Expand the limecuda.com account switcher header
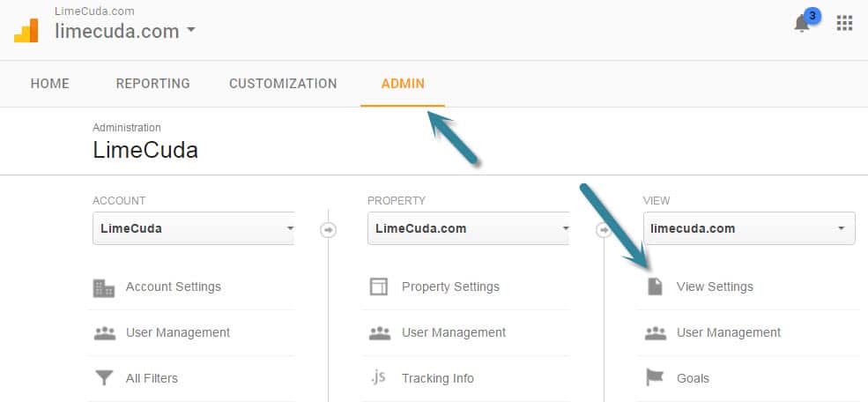 coord(125,31)
